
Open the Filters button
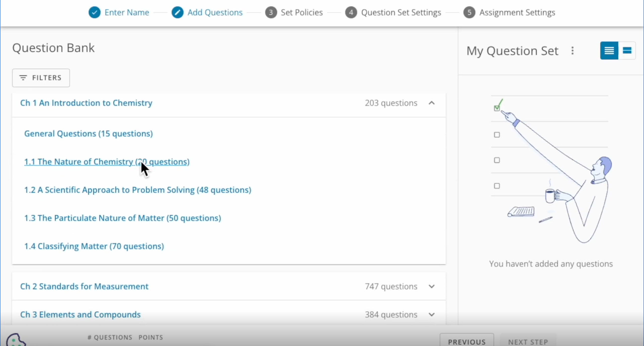click(x=41, y=78)
